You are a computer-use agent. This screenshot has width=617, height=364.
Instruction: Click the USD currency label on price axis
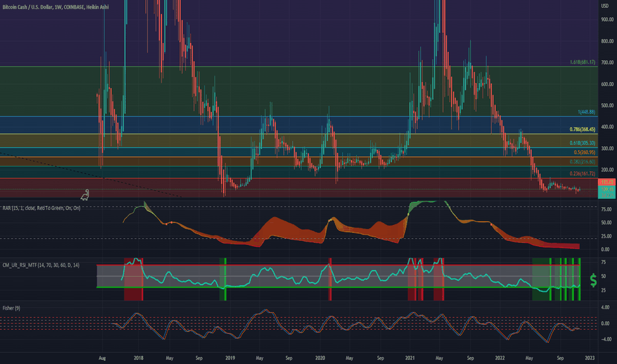[604, 6]
